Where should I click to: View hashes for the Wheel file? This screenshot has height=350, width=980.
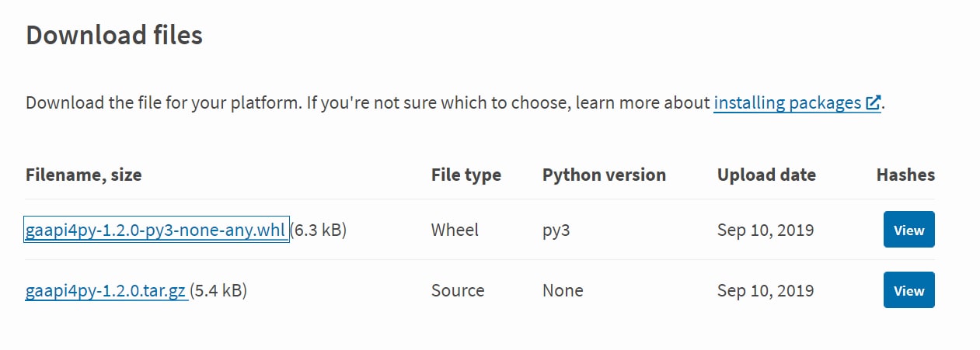click(x=909, y=230)
